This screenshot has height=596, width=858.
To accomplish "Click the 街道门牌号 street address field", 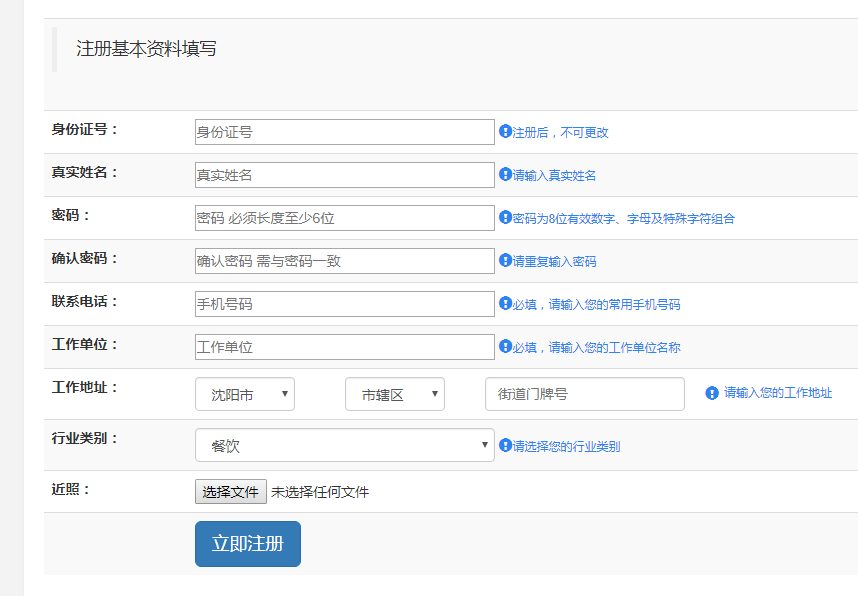I will 585,394.
